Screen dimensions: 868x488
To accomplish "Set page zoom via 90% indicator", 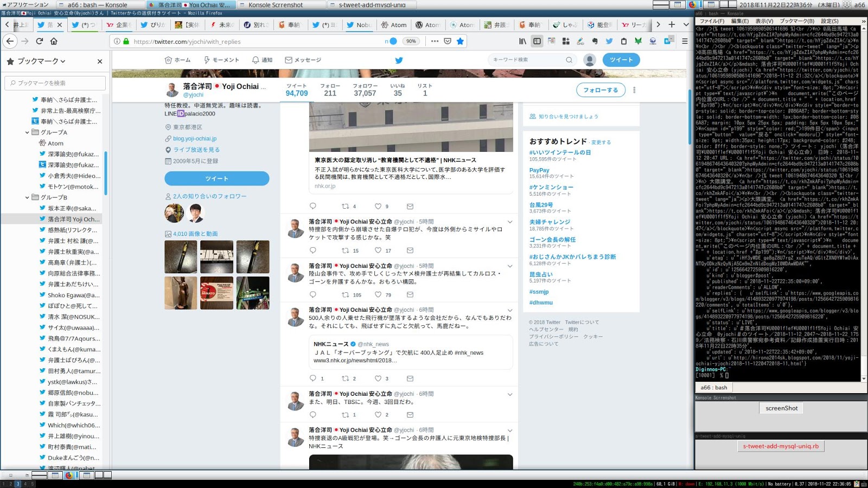I will pos(411,41).
